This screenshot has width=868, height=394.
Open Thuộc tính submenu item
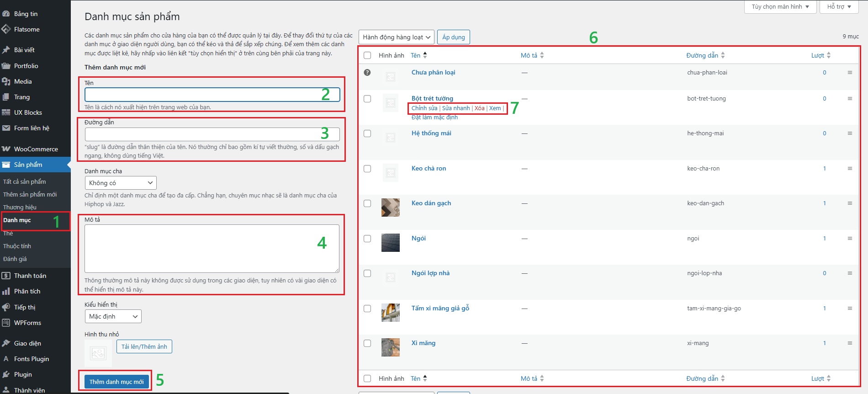coord(17,246)
